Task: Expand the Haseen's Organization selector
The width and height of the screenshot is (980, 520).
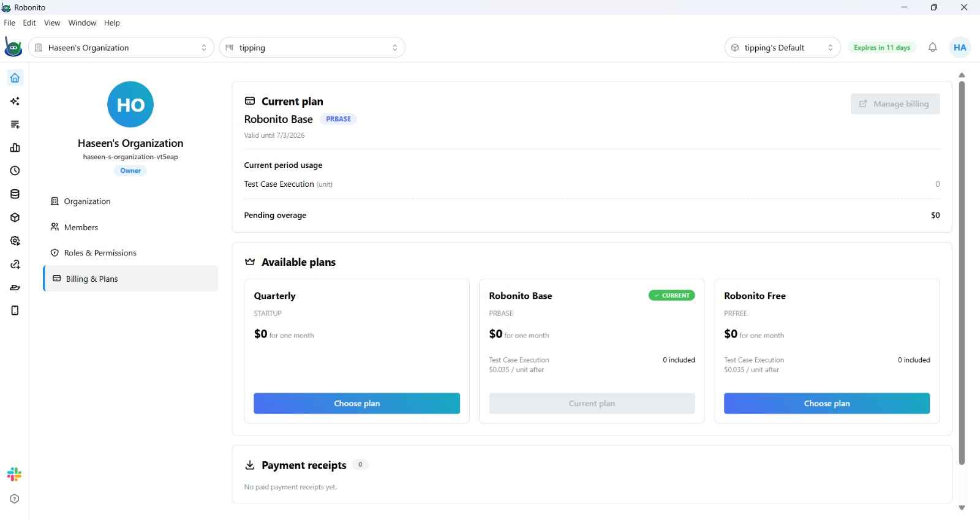Action: tap(121, 47)
